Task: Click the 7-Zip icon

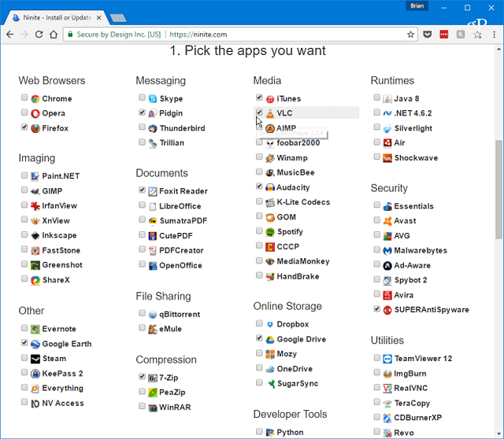Action: click(153, 378)
